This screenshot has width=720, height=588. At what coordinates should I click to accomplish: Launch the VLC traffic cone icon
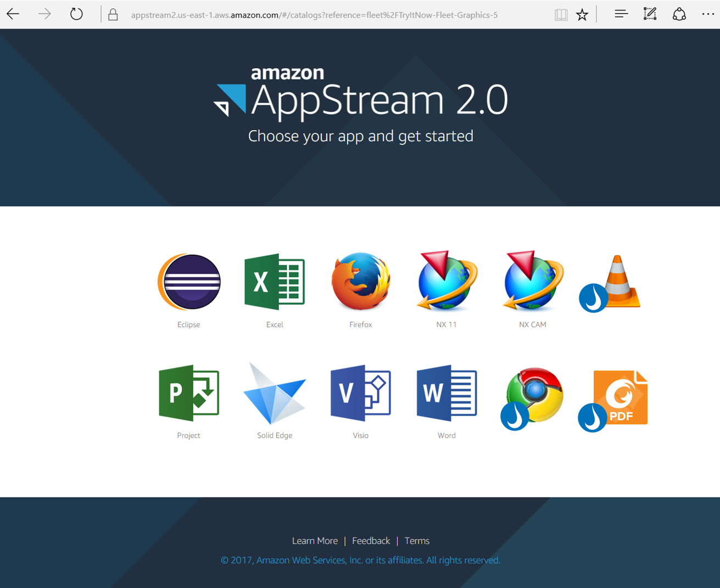tap(610, 283)
